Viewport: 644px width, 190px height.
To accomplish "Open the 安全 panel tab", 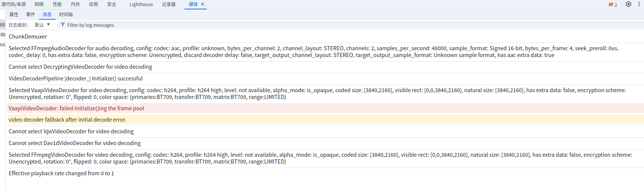I will [111, 5].
